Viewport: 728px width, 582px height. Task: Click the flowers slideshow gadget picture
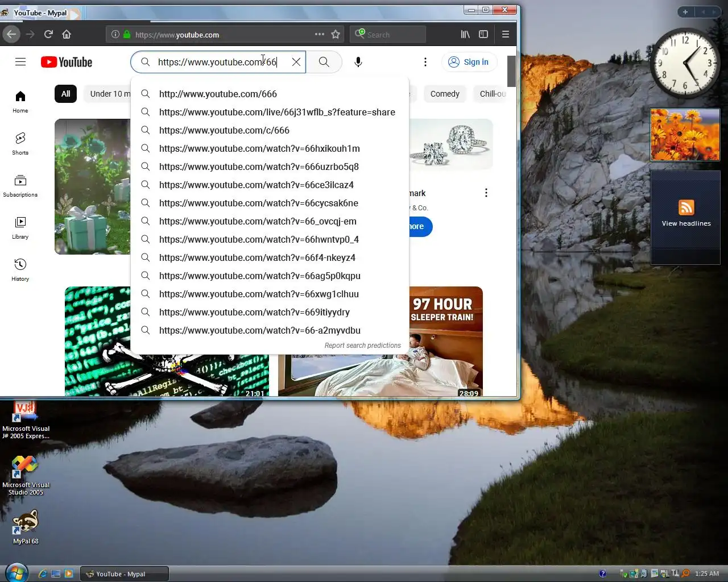click(x=685, y=135)
